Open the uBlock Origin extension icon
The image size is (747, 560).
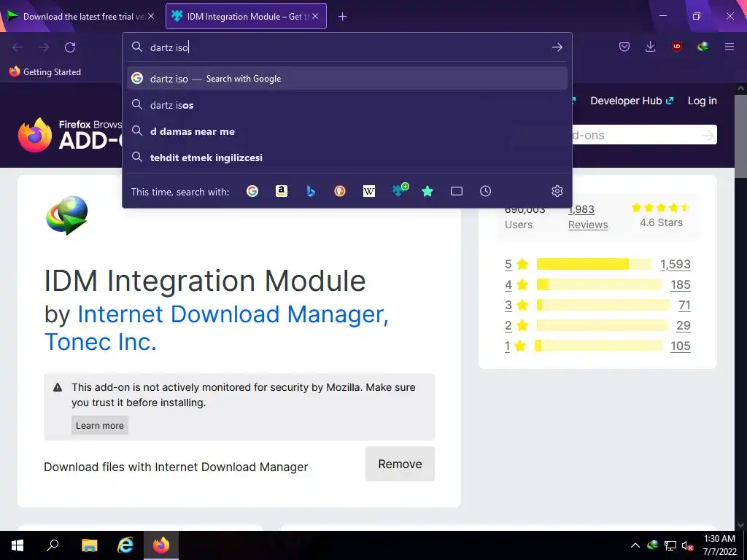click(x=676, y=47)
